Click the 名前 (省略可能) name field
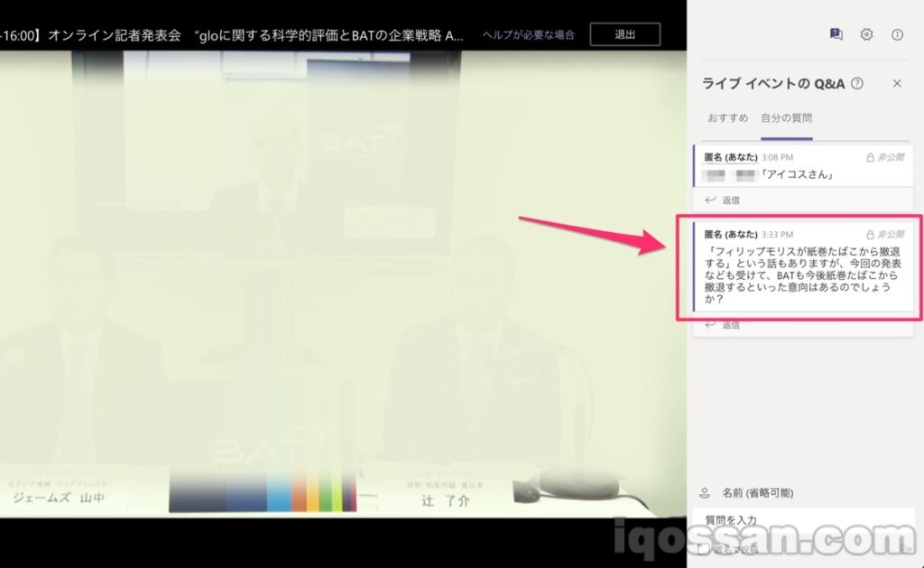This screenshot has height=568, width=924. pos(758,492)
